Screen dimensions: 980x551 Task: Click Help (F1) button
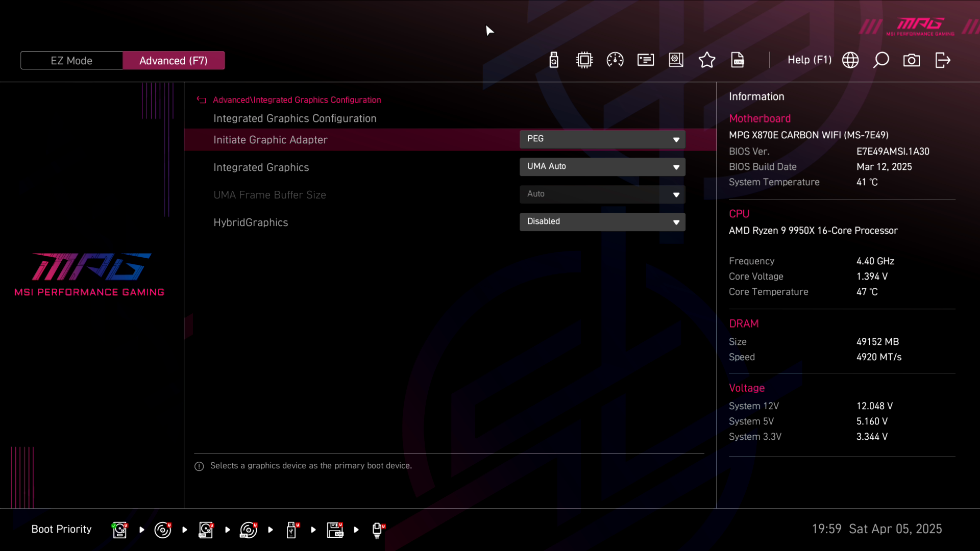pos(809,60)
